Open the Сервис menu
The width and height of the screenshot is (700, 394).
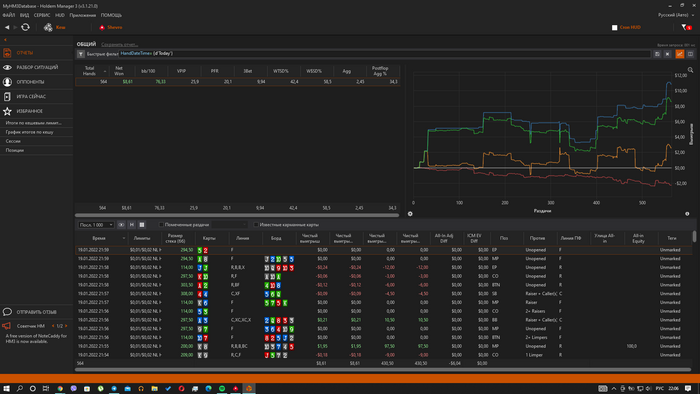coord(42,15)
